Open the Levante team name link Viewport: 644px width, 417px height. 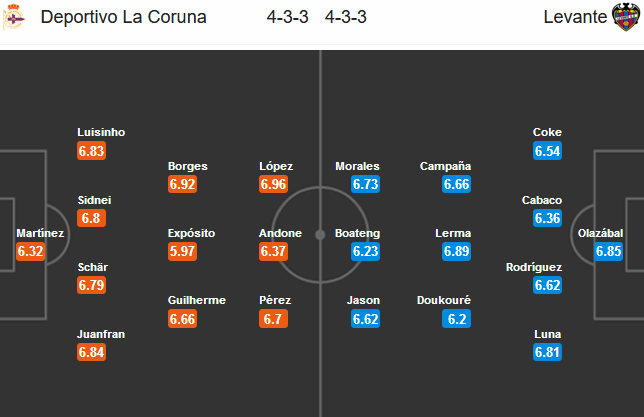574,18
